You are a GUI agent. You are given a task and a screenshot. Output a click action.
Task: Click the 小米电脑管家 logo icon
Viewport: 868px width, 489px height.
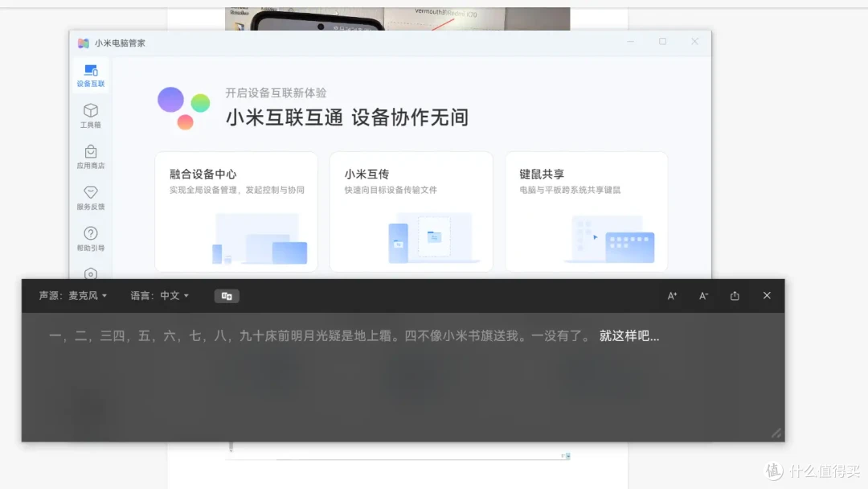tap(84, 43)
